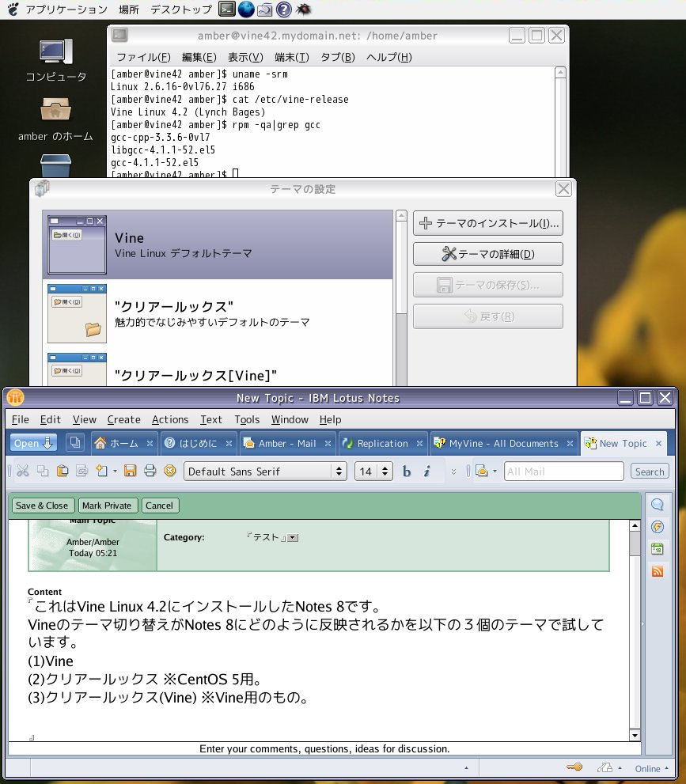
Task: Expand the toolbar overflow chevron
Action: [453, 472]
